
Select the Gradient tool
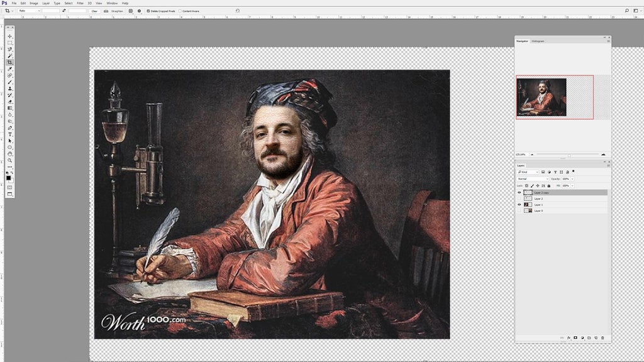(x=10, y=108)
